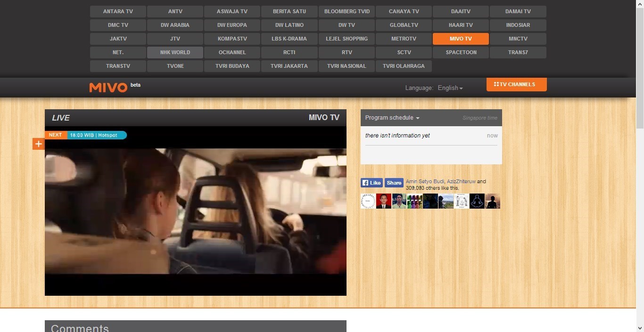Open the ANTARA TV channel
This screenshot has height=332, width=644.
coord(118,11)
